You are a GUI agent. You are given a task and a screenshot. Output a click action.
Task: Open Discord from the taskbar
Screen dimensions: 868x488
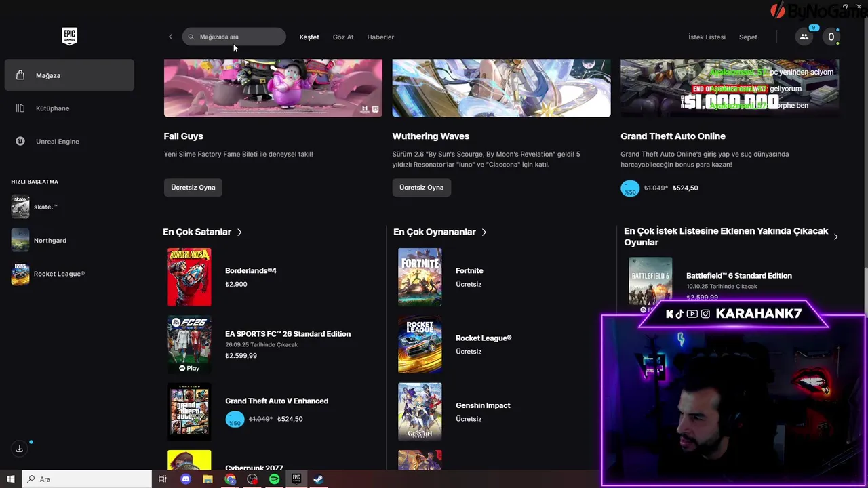(x=186, y=479)
